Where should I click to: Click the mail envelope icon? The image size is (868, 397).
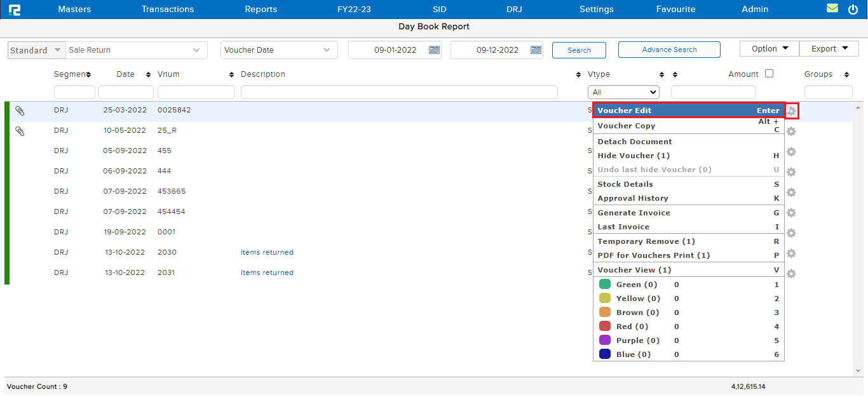tap(832, 9)
